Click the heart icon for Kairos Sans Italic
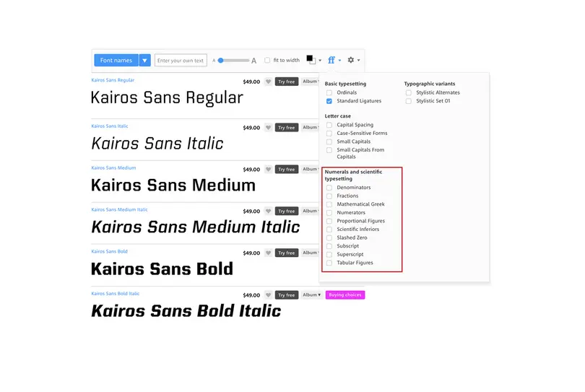Screen dimensions: 585x392 click(268, 128)
